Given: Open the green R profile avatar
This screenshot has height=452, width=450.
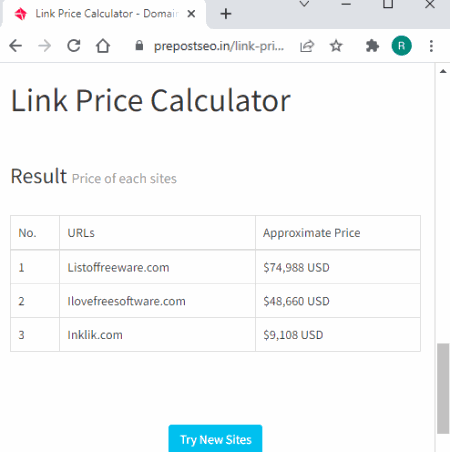Looking at the screenshot, I should click(x=401, y=46).
